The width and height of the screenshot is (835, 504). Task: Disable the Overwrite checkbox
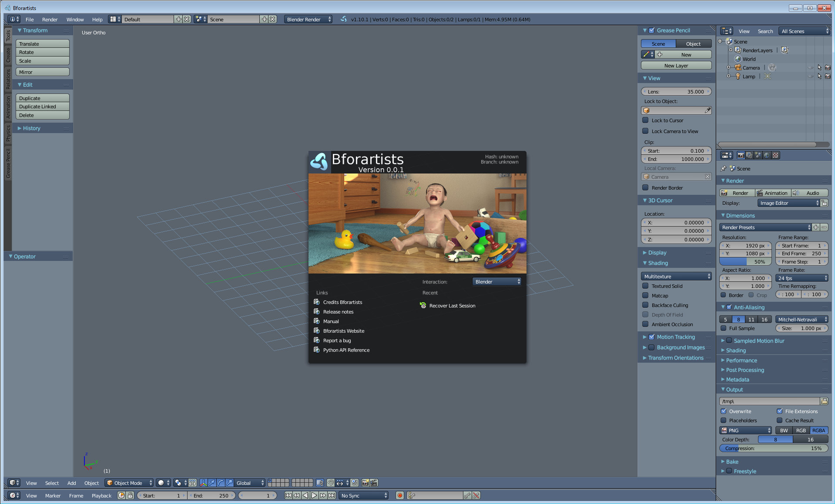tap(724, 411)
